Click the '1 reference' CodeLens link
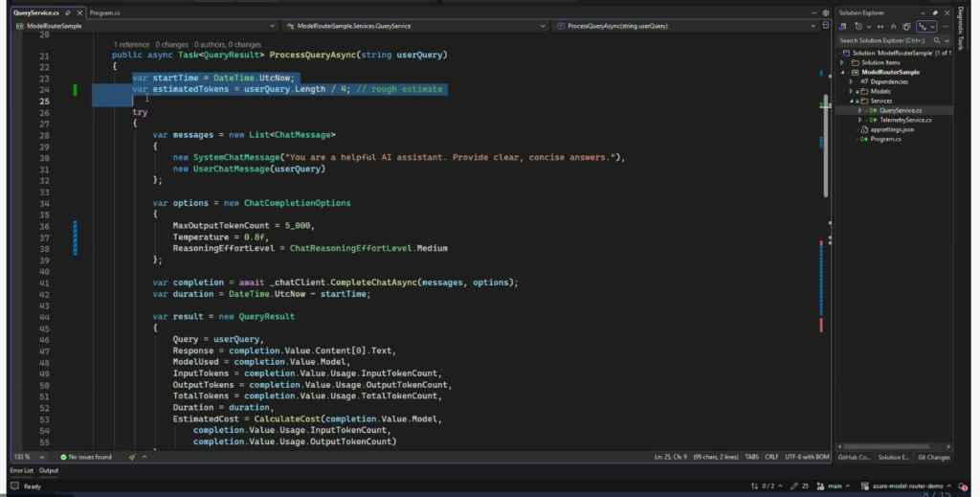Screen dimensions: 980x497 [131, 45]
